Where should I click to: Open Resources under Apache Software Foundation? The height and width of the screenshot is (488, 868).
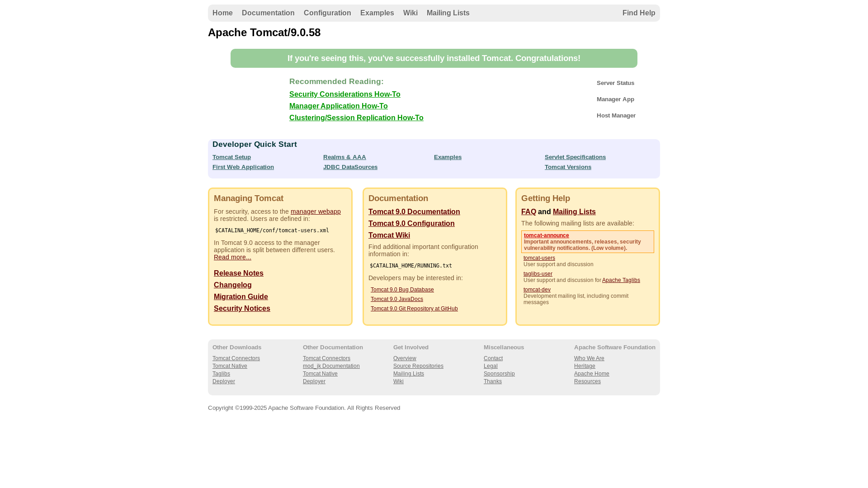pyautogui.click(x=587, y=381)
